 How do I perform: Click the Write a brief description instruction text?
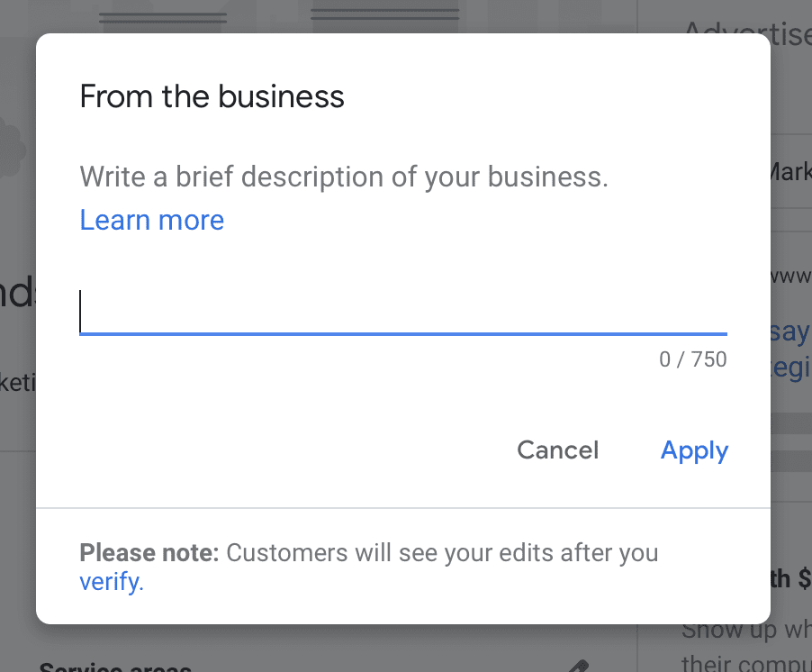coord(344,177)
